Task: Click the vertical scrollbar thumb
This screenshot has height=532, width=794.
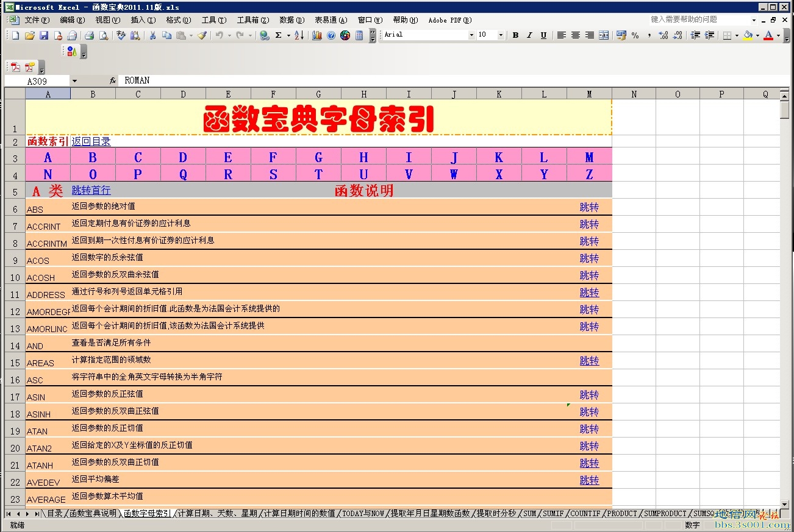Action: click(785, 110)
